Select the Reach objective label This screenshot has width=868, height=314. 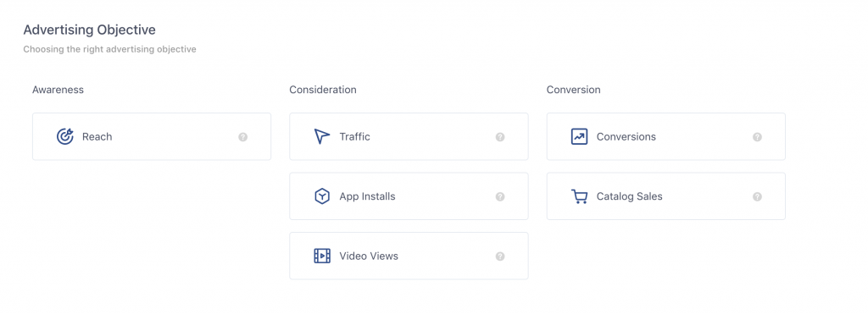[x=97, y=136]
